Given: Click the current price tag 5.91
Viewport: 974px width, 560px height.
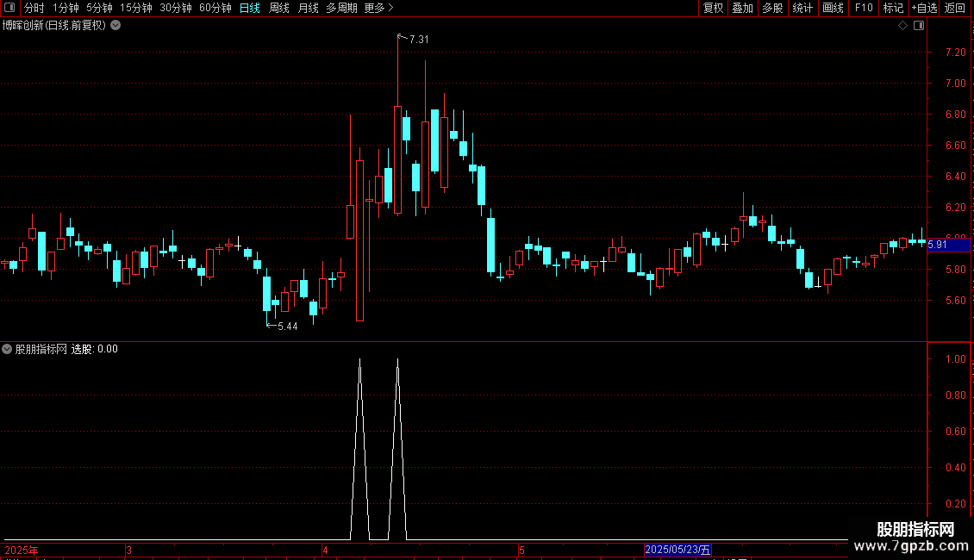Looking at the screenshot, I should coord(948,245).
